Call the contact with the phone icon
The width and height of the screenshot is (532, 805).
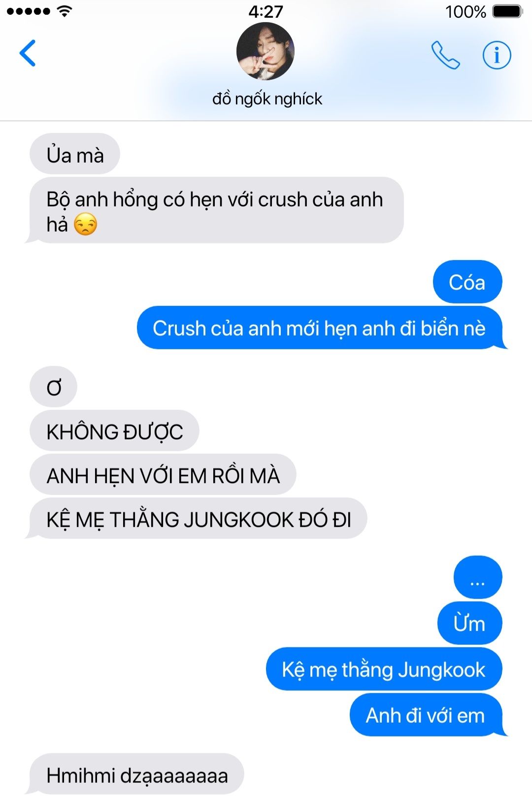click(x=445, y=55)
